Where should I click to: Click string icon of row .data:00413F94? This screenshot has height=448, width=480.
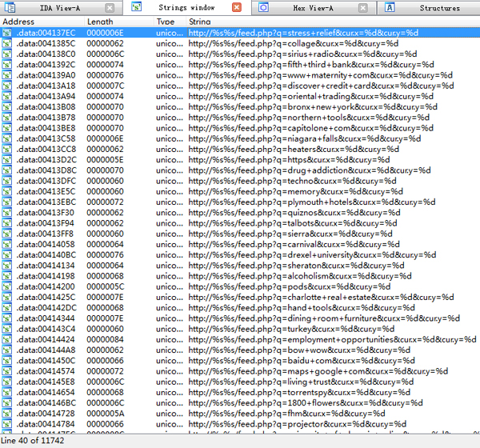(7, 223)
